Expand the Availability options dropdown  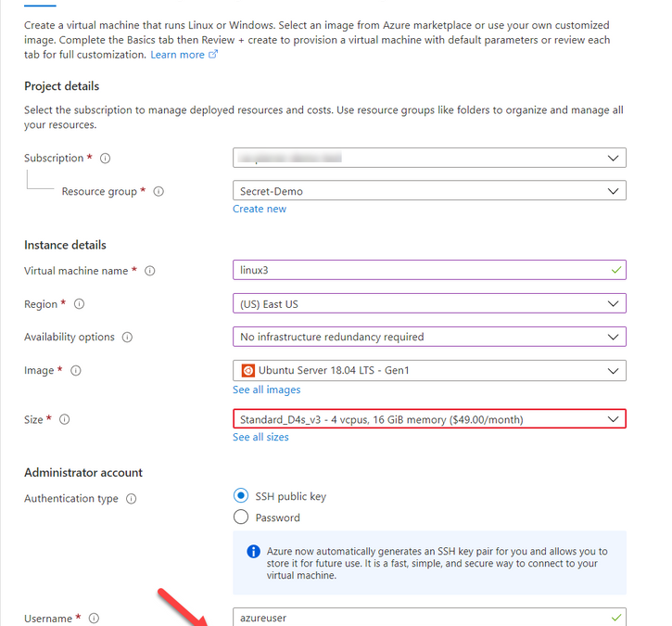[429, 337]
